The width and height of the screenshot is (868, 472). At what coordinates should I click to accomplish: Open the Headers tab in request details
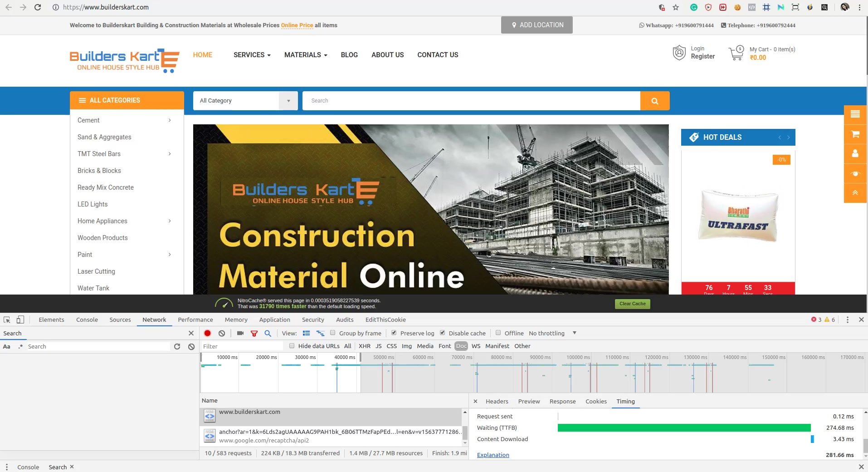coord(497,401)
